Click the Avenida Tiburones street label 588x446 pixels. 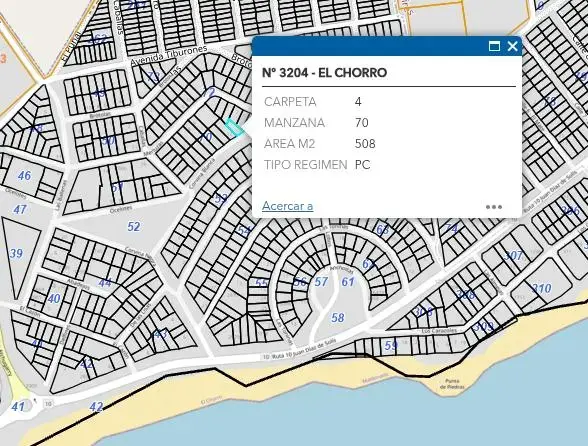click(169, 56)
